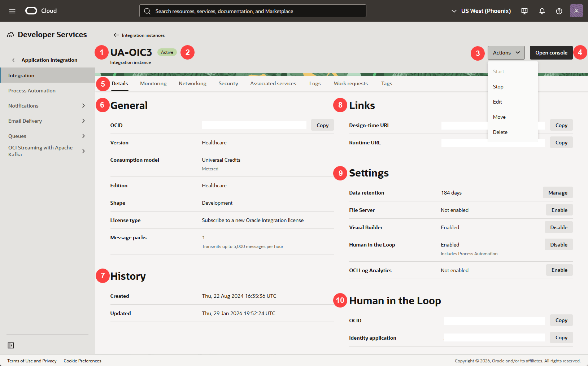Image resolution: width=588 pixels, height=366 pixels.
Task: Expand Queues submenu
Action: [x=83, y=136]
